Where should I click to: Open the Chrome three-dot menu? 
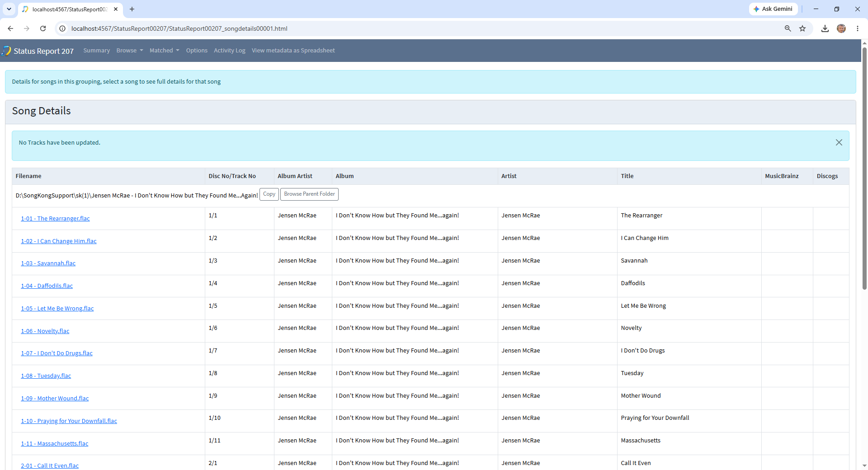[858, 28]
